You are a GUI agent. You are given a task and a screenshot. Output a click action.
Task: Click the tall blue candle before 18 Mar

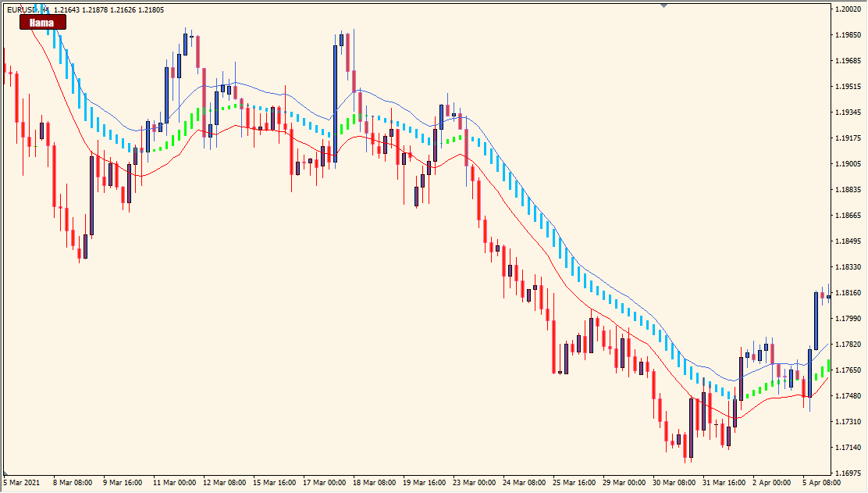pyautogui.click(x=336, y=104)
